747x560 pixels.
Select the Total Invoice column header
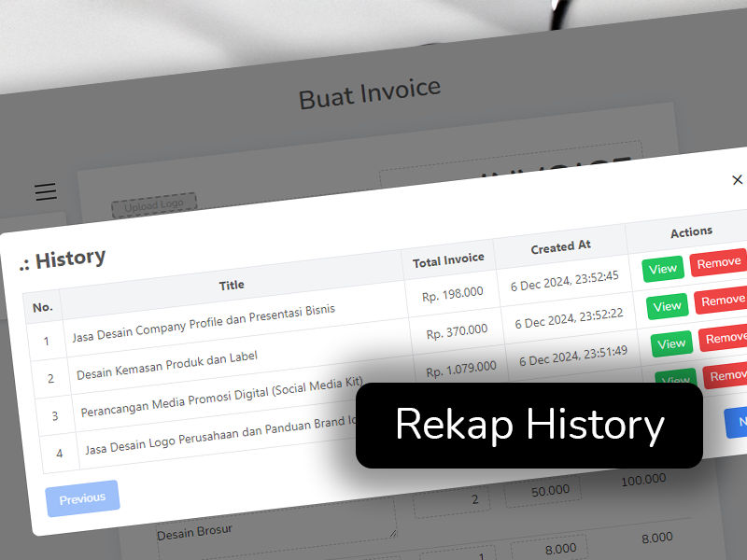point(448,260)
